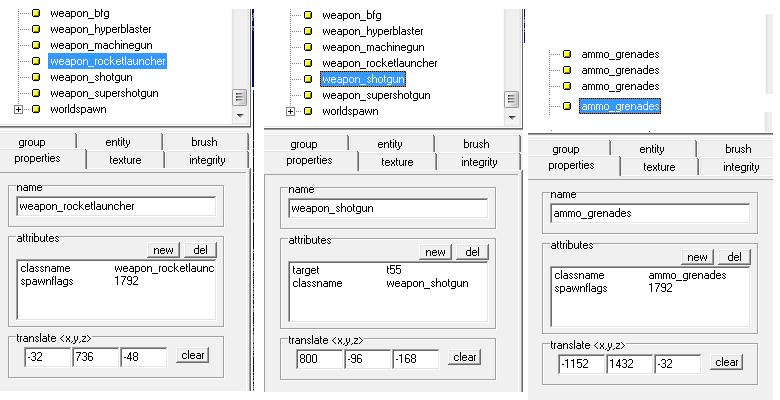Click the weapon_bfg entity icon
This screenshot has height=400, width=780.
(x=308, y=15)
